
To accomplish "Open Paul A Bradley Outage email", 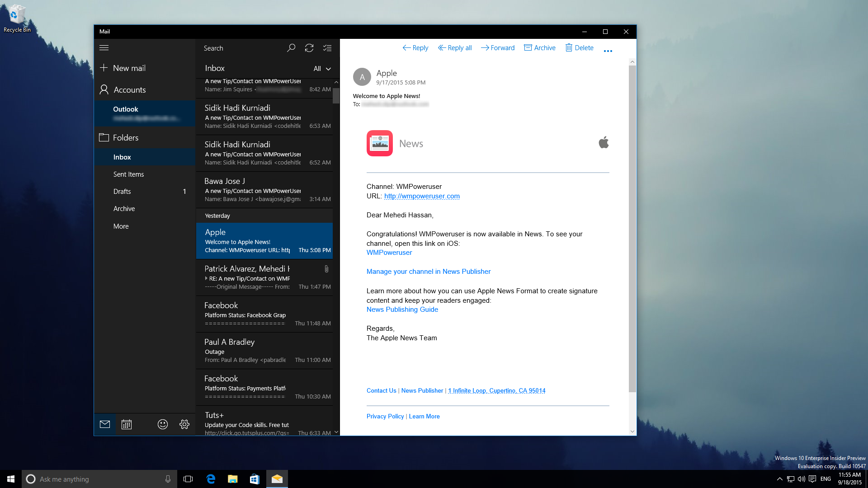I will pyautogui.click(x=264, y=351).
